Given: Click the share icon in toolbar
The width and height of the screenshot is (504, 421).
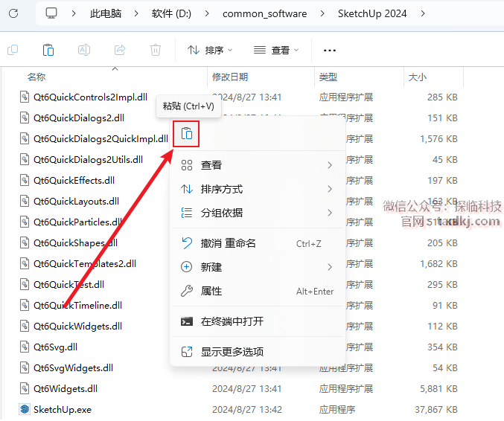Looking at the screenshot, I should click(120, 50).
